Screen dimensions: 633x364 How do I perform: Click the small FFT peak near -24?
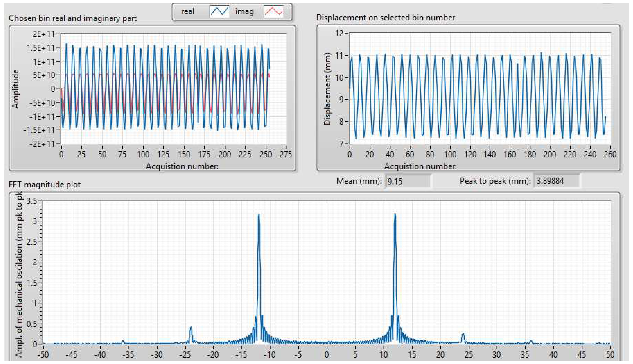tap(191, 328)
